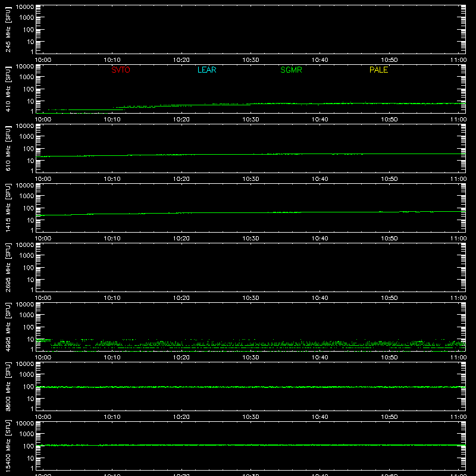This screenshot has height=476, width=476.
Task: Click the 4995 MHz [SFU] axis title
Action: click(x=8, y=327)
